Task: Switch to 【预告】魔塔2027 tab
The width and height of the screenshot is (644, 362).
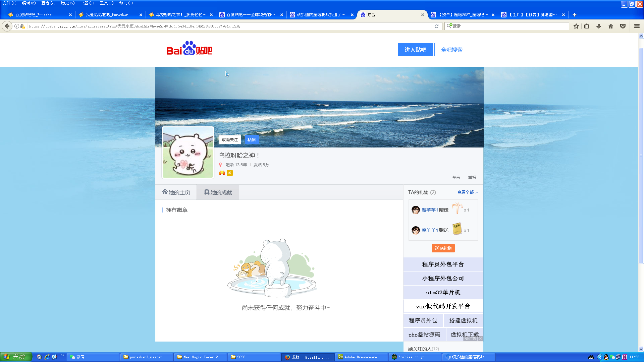Action: pos(462,15)
